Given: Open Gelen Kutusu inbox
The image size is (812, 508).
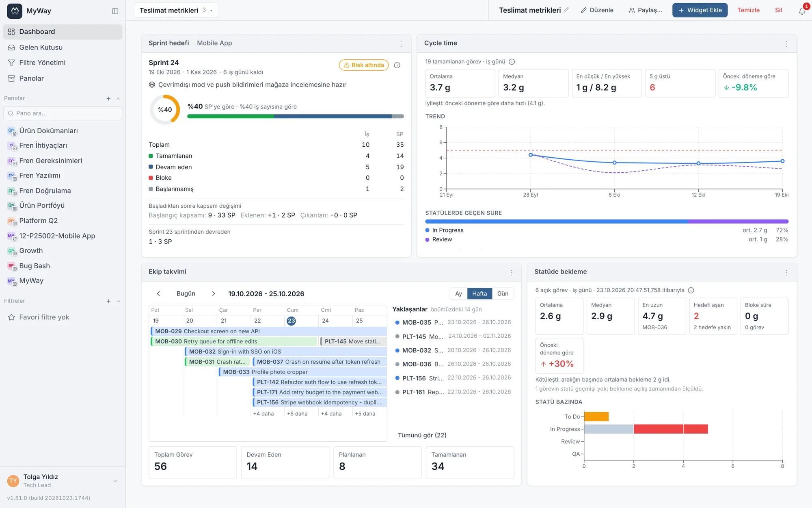Looking at the screenshot, I should [x=63, y=48].
